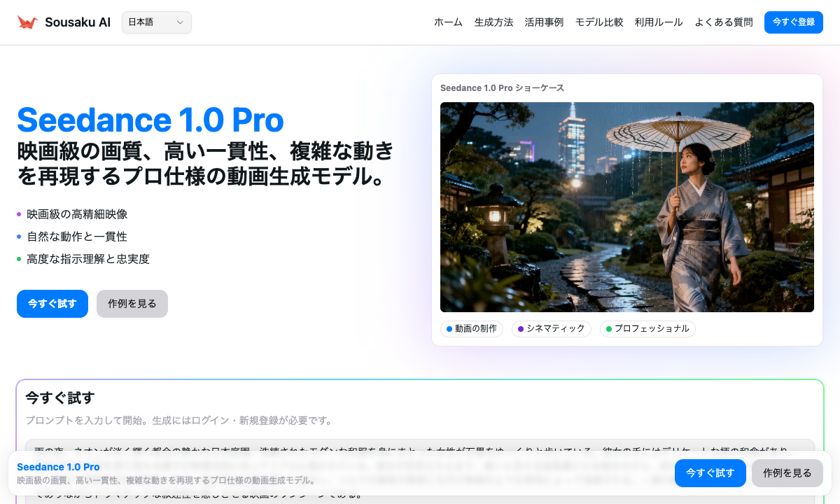Open 利用ルール navigation item

(x=659, y=22)
